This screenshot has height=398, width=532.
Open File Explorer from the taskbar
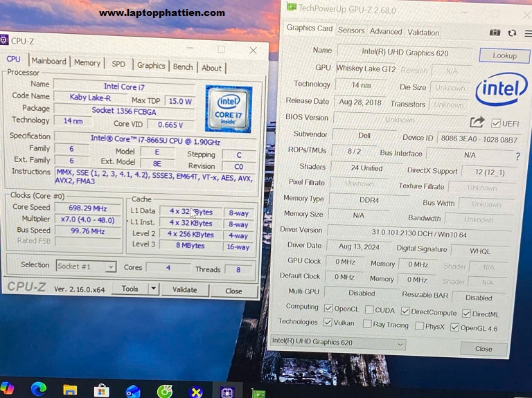(x=70, y=390)
